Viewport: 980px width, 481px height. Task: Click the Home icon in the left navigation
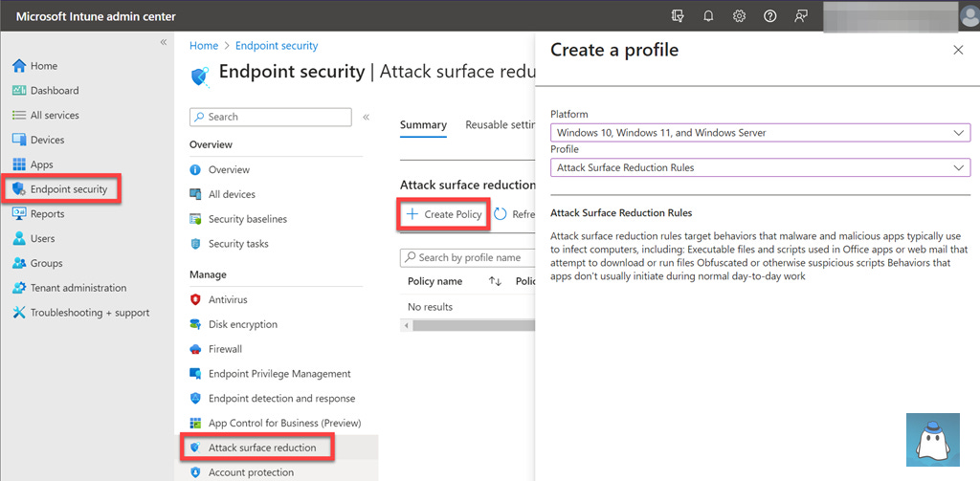[19, 66]
